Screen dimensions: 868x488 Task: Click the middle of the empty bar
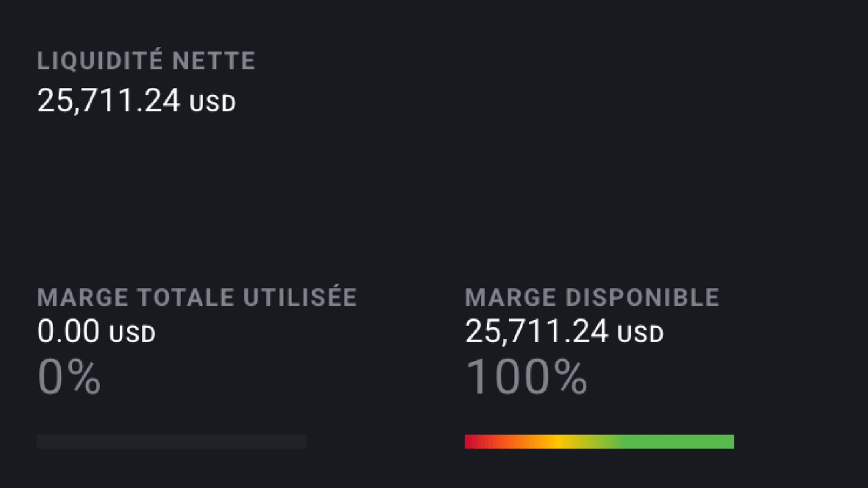171,442
